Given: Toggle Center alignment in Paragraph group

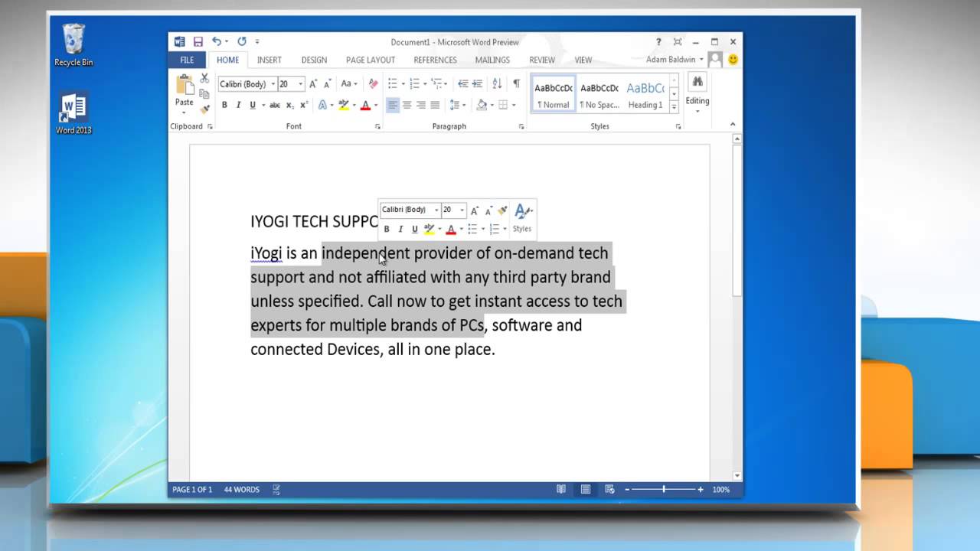Looking at the screenshot, I should (407, 105).
